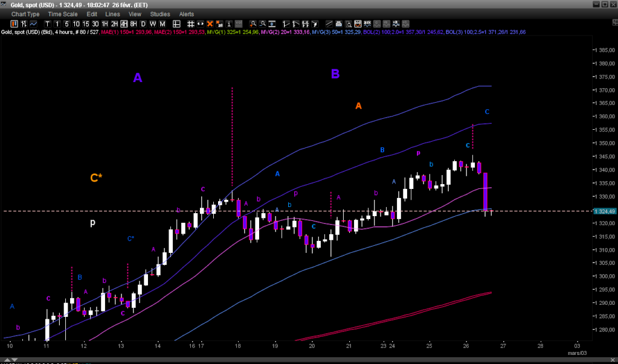This screenshot has width=618, height=364.
Task: Select the monthly (M) timeframe button
Action: tap(162, 24)
